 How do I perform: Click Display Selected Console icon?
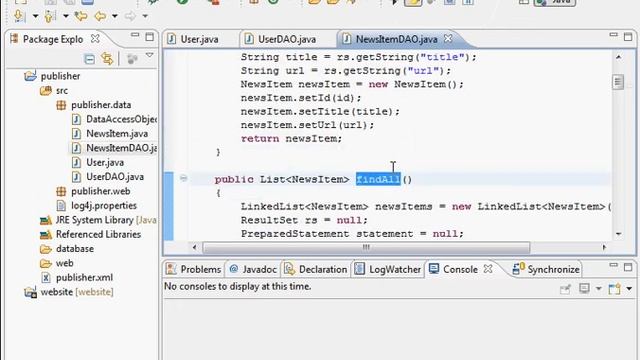(584, 289)
